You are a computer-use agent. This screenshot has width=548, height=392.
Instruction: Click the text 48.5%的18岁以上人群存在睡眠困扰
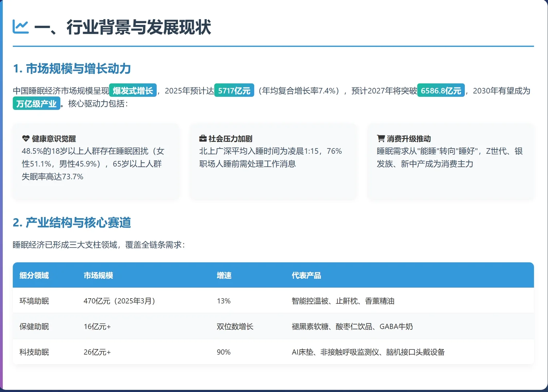tap(85, 151)
